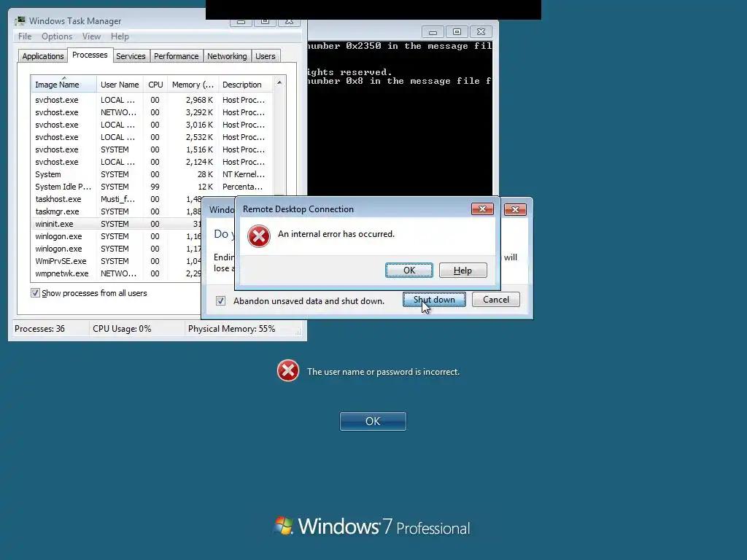Open the Options menu in Task Manager
Viewport: 747px width, 560px height.
(57, 36)
